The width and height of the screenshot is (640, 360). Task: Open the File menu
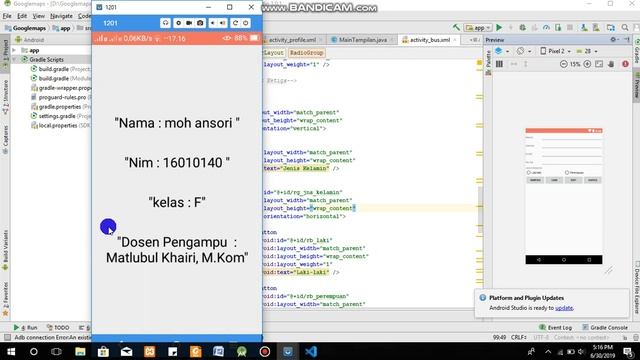7,16
